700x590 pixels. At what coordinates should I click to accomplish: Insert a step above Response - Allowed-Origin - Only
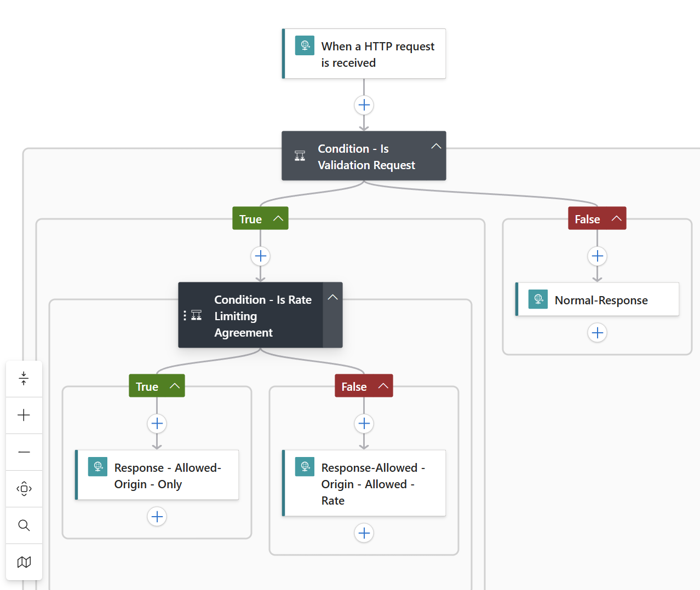(157, 423)
